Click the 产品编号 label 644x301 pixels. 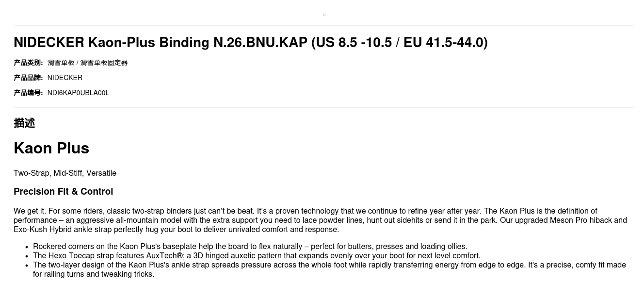pos(28,93)
